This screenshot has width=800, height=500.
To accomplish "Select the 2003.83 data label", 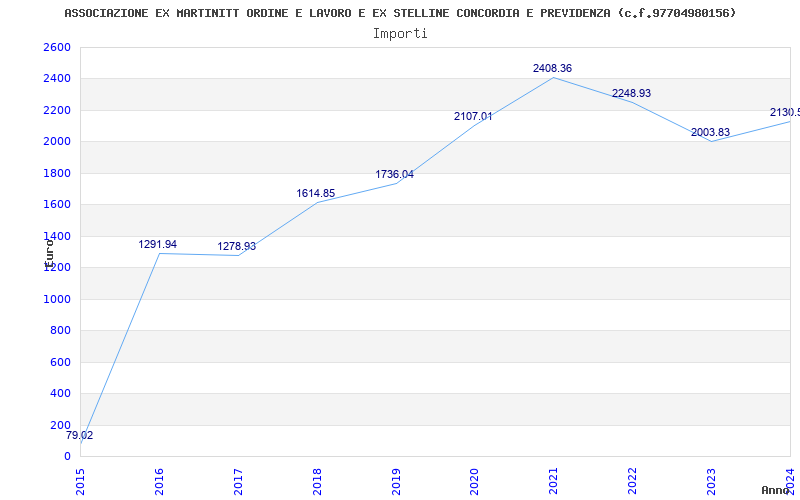I will (710, 133).
